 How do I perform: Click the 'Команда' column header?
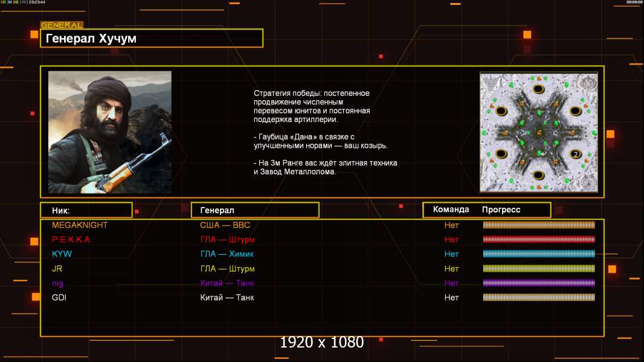[x=451, y=209]
